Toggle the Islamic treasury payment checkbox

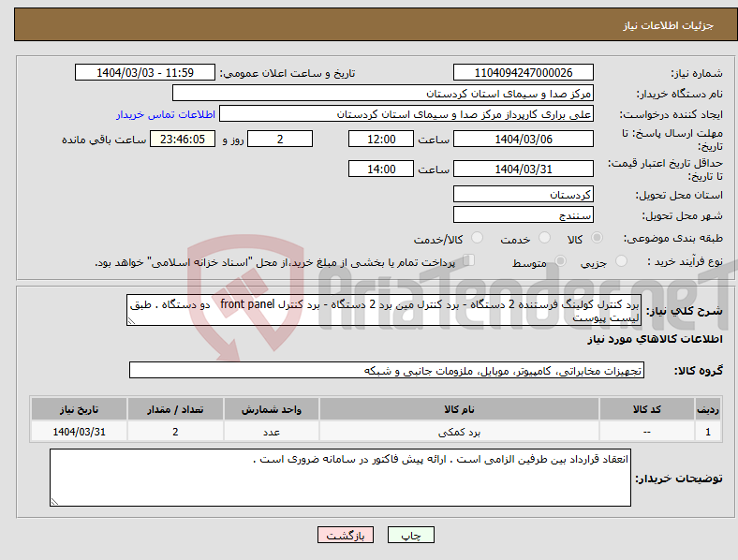[469, 260]
